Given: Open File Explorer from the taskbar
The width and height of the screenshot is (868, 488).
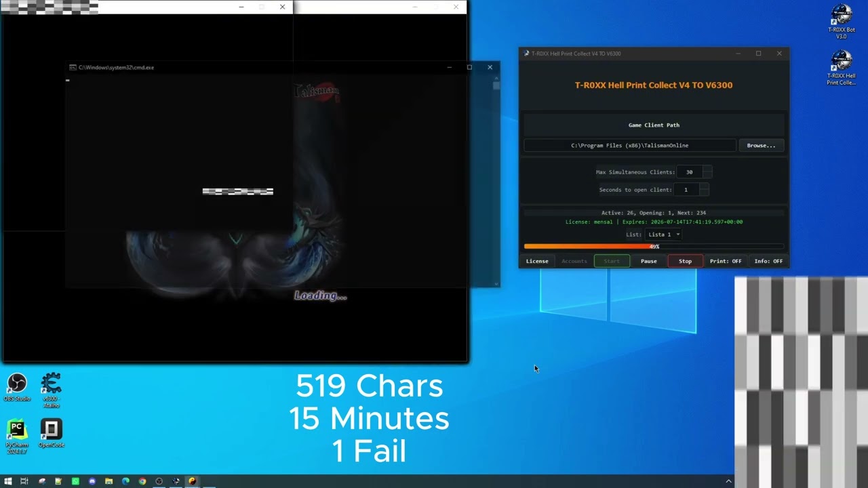Looking at the screenshot, I should (108, 481).
